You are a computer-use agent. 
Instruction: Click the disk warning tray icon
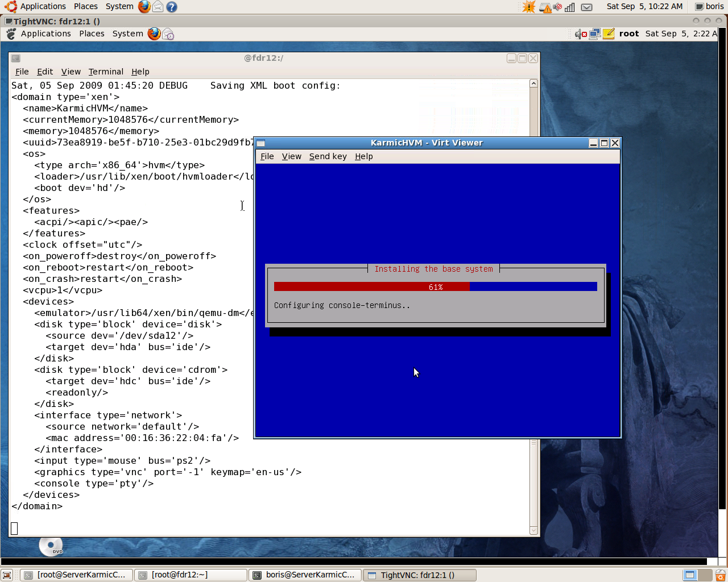[x=545, y=7]
